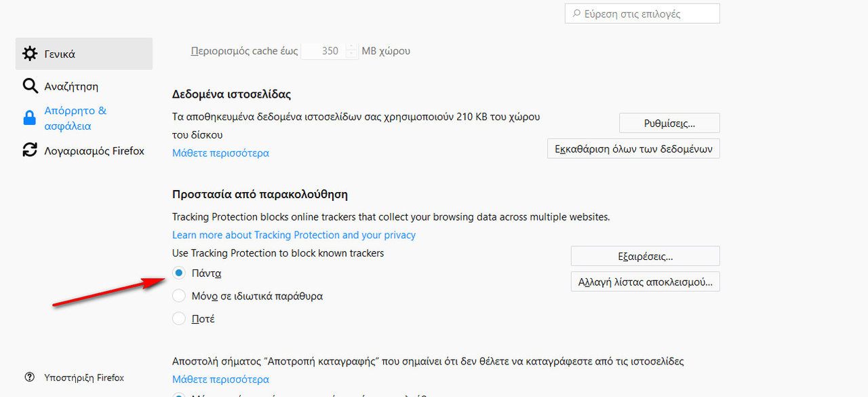
Task: Increase the cache limit with stepper up arrow
Action: click(x=351, y=47)
